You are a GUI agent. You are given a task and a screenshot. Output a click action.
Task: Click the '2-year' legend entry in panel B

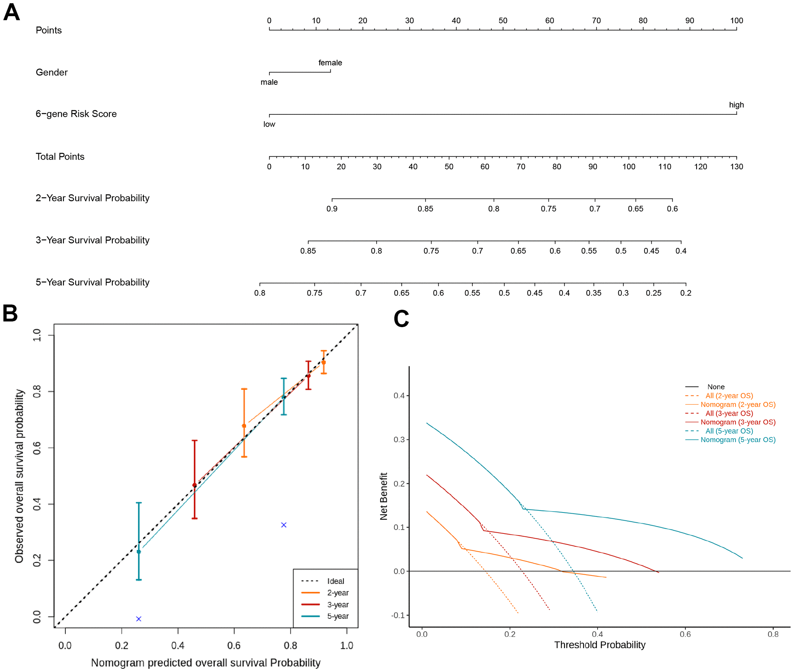[x=338, y=593]
